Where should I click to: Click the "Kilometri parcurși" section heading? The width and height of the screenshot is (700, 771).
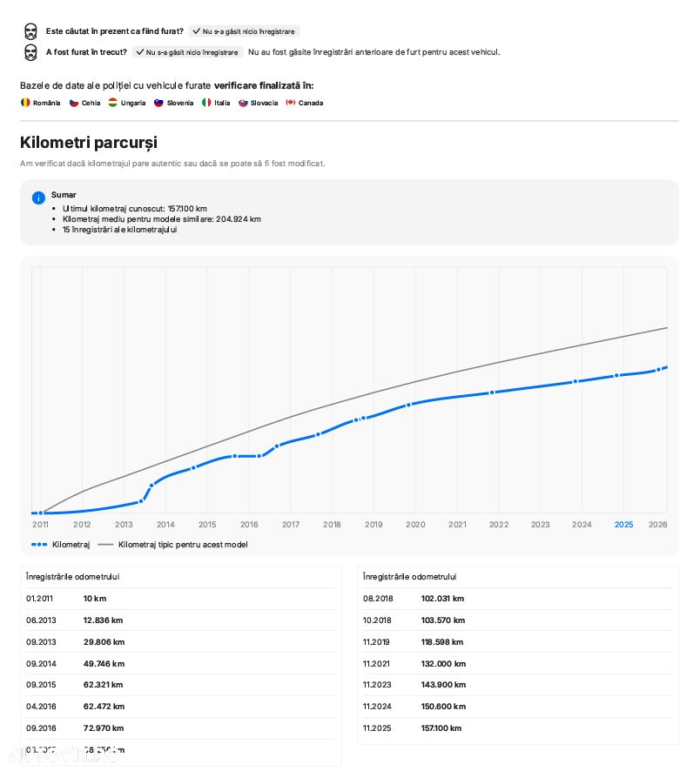(89, 143)
